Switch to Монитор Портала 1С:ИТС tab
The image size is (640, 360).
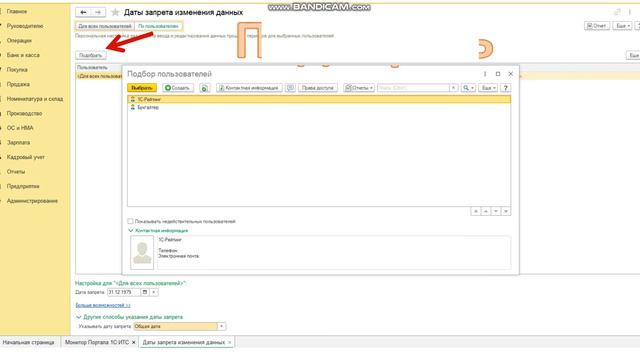click(x=97, y=342)
